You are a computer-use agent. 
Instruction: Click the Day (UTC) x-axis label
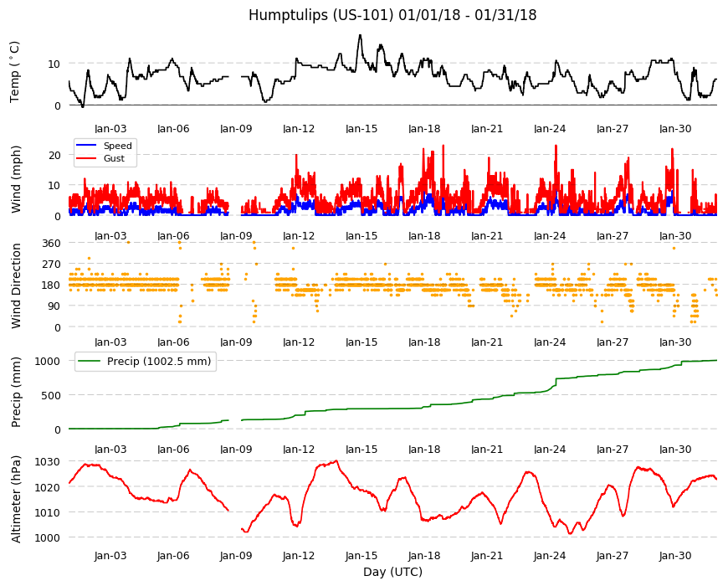(392, 572)
